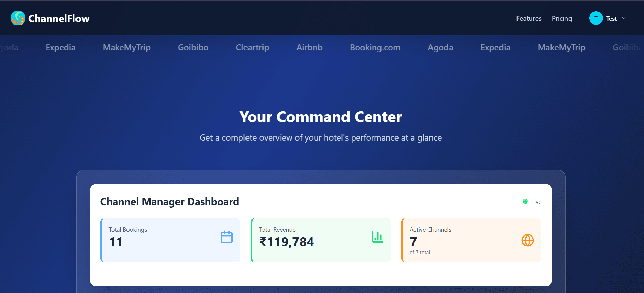The image size is (644, 293).
Task: Click the circular T user avatar
Action: pyautogui.click(x=596, y=18)
